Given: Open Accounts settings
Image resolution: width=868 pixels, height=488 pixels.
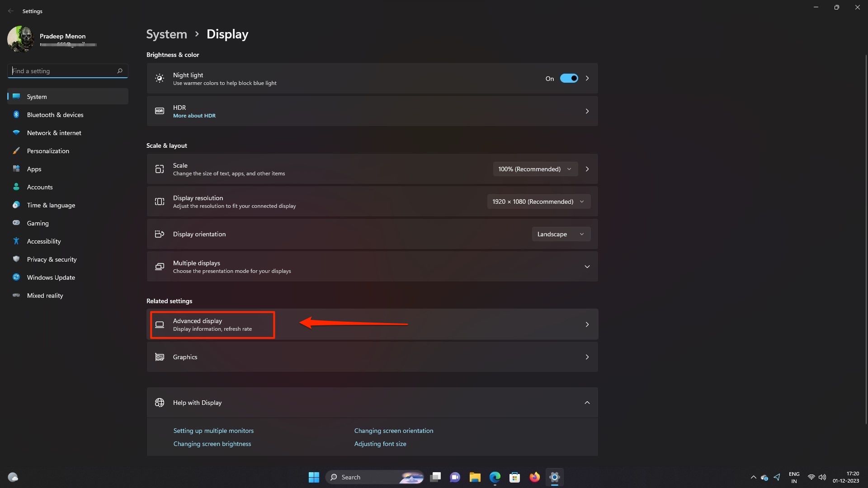Looking at the screenshot, I should pos(39,187).
